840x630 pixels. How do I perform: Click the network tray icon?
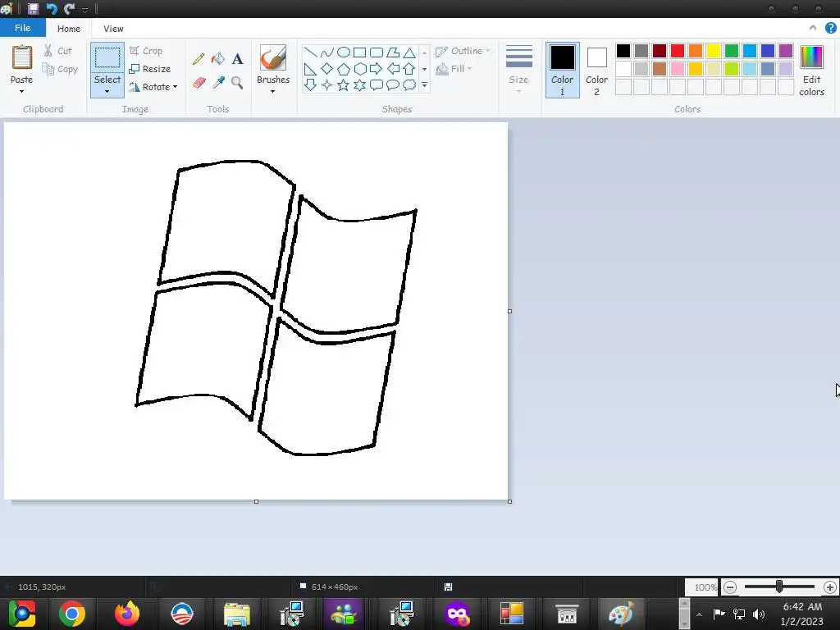(739, 614)
